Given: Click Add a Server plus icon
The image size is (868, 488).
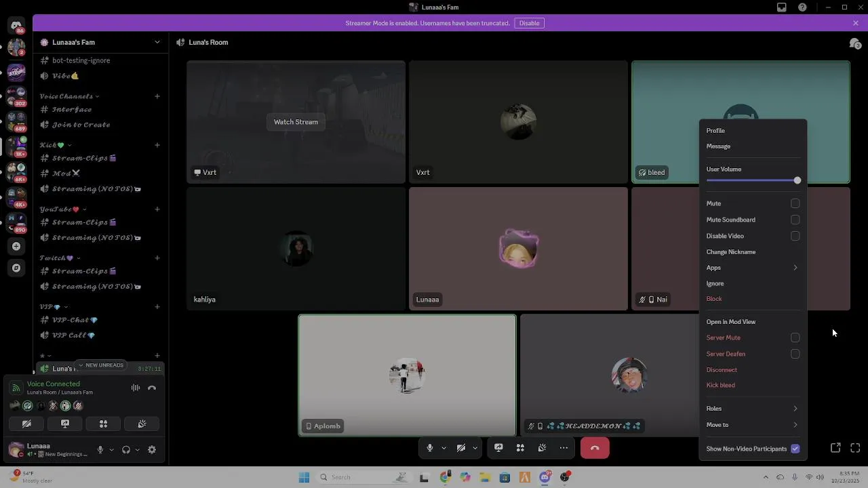Looking at the screenshot, I should point(16,247).
